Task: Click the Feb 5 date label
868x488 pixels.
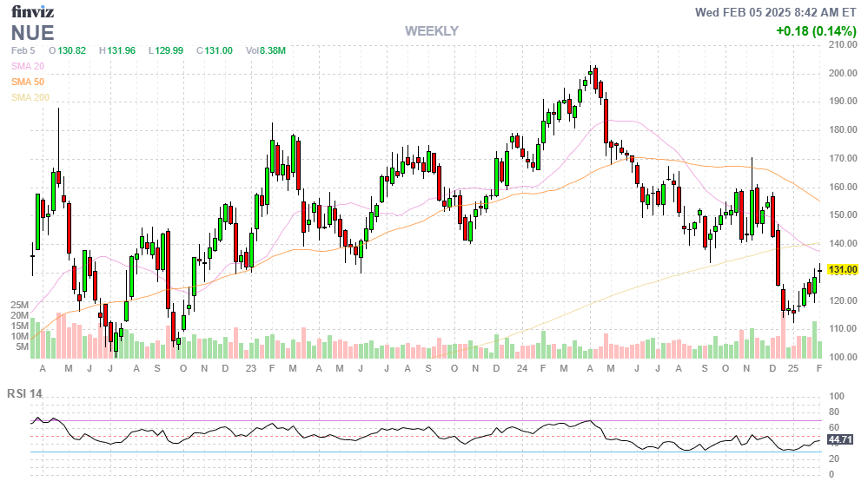Action: (23, 51)
